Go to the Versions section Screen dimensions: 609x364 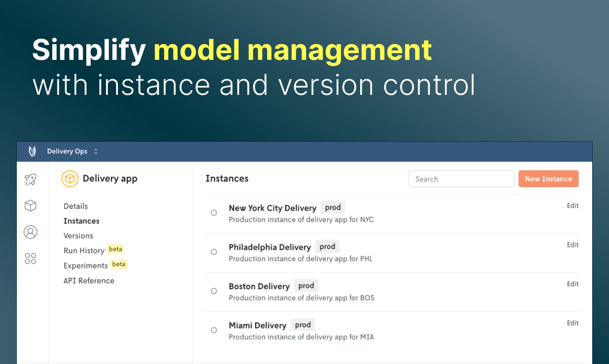click(78, 236)
